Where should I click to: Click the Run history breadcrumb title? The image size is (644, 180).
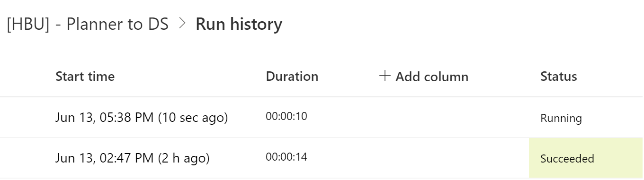[x=239, y=24]
